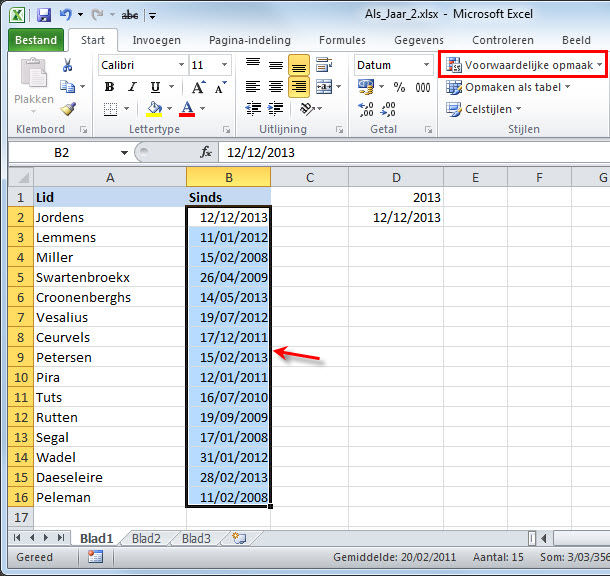
Task: Open the underline style dropdown arrow
Action: tap(171, 87)
